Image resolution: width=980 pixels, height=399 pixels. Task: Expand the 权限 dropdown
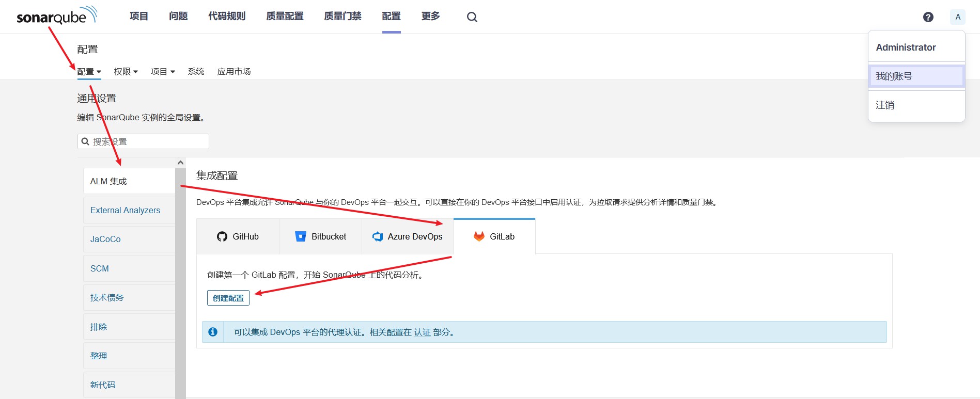126,72
